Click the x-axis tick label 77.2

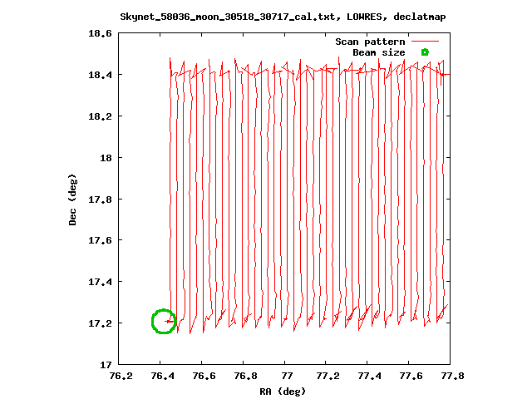[x=328, y=376]
